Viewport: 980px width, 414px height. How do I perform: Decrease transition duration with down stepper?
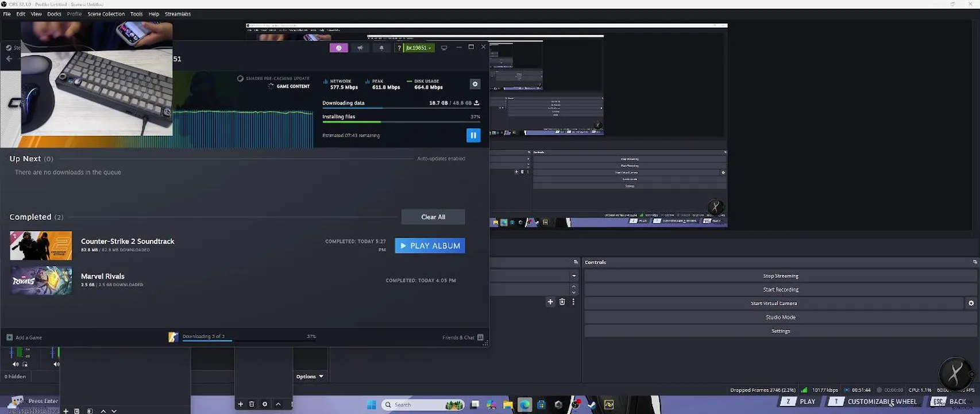pyautogui.click(x=574, y=293)
